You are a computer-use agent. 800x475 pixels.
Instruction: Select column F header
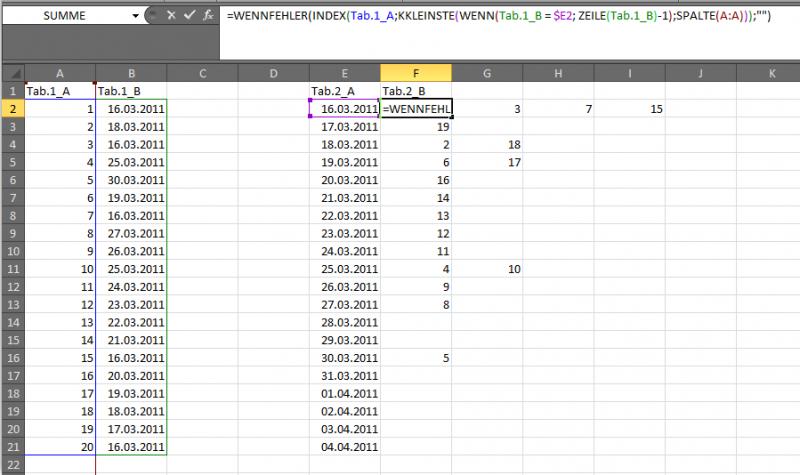pyautogui.click(x=416, y=73)
